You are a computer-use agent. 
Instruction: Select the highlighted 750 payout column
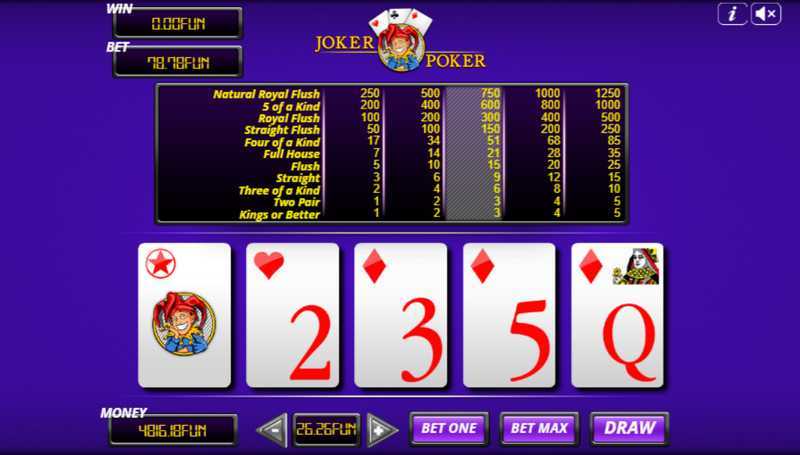click(x=474, y=154)
